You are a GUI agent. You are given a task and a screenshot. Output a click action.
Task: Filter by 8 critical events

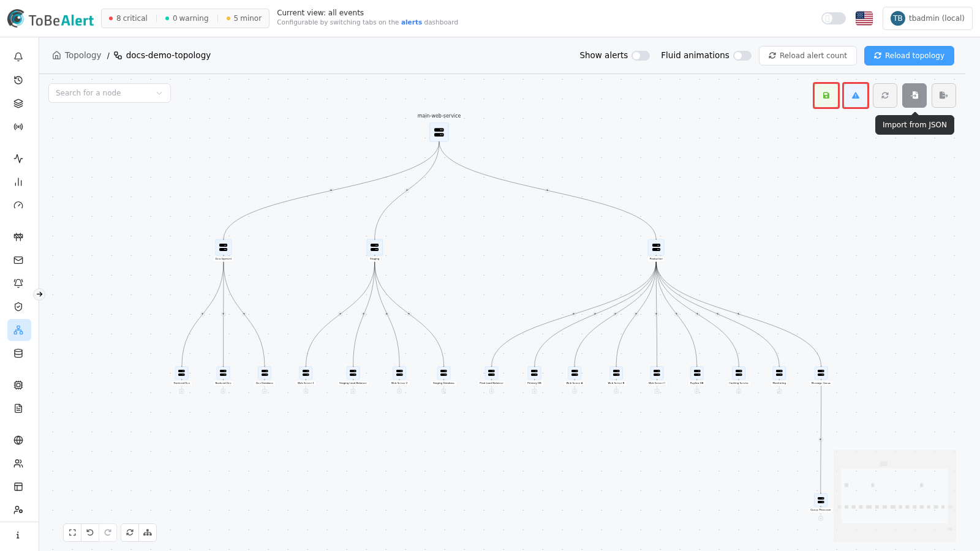pyautogui.click(x=129, y=18)
